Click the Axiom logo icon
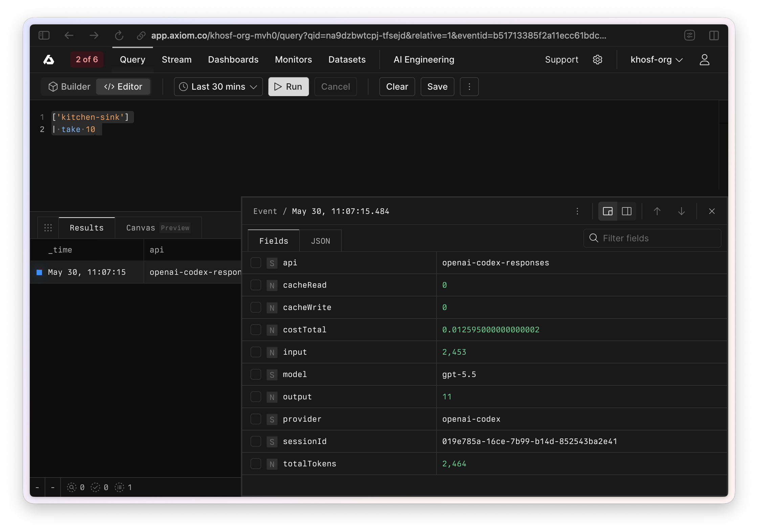This screenshot has height=532, width=758. coord(49,60)
